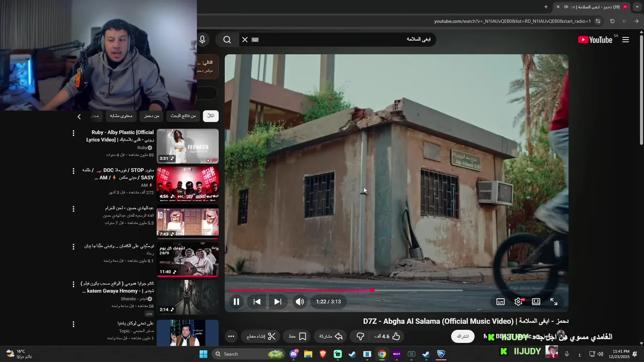
Task: Close the YouTube browser tab
Action: 557,7
